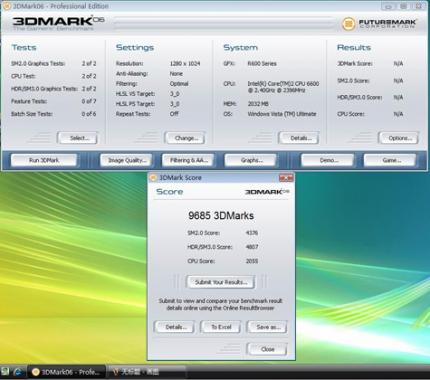This screenshot has width=430, height=380.
Task: Click Filtering value Optimal
Action: (179, 83)
